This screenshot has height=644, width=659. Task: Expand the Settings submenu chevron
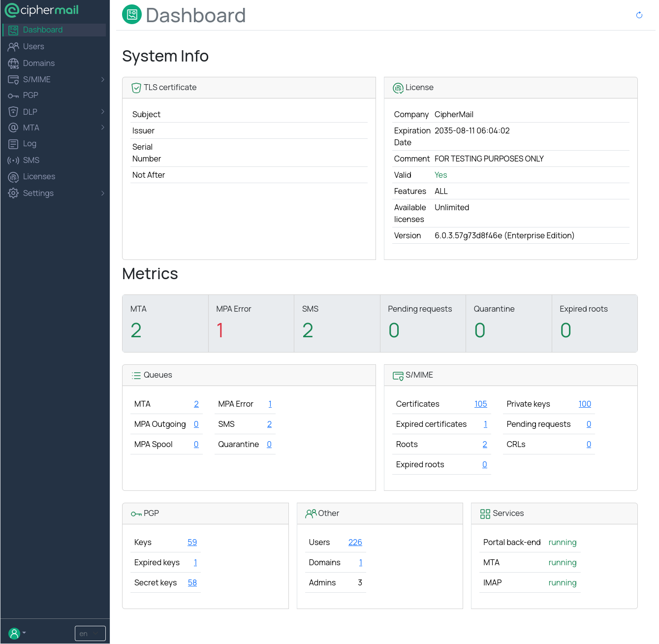click(103, 193)
